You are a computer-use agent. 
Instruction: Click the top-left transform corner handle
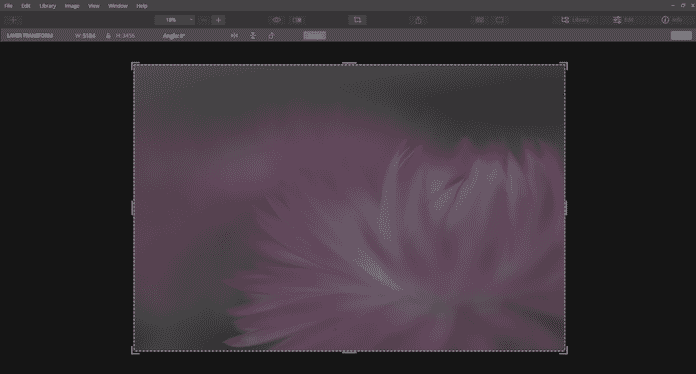click(x=134, y=66)
